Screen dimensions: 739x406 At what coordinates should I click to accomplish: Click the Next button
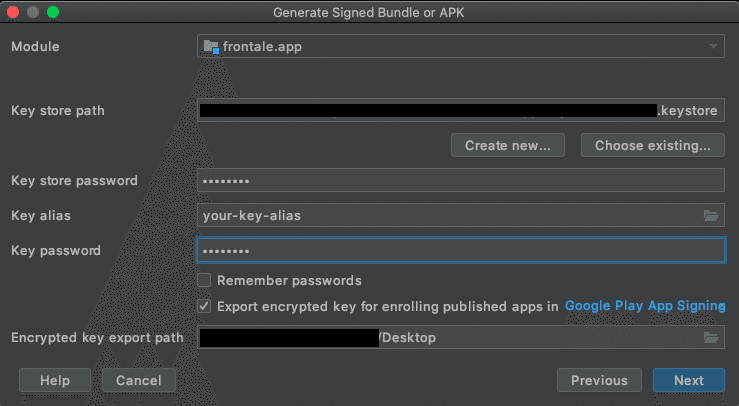689,380
